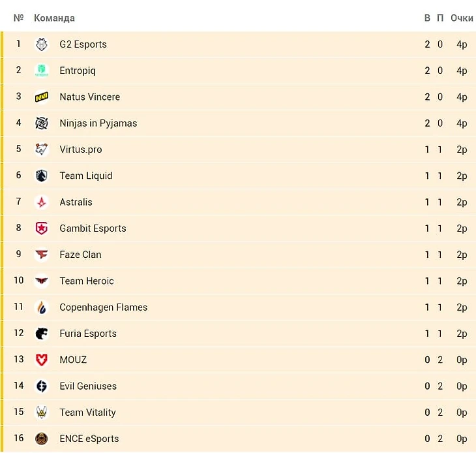Click the Команда column header

point(54,18)
